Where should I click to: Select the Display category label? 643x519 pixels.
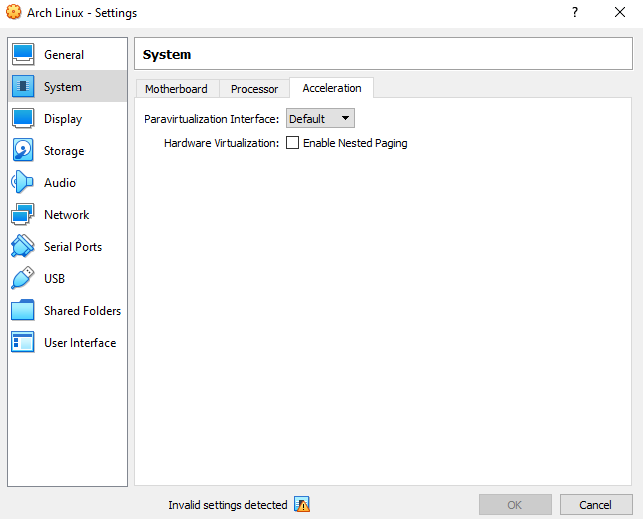(x=63, y=118)
